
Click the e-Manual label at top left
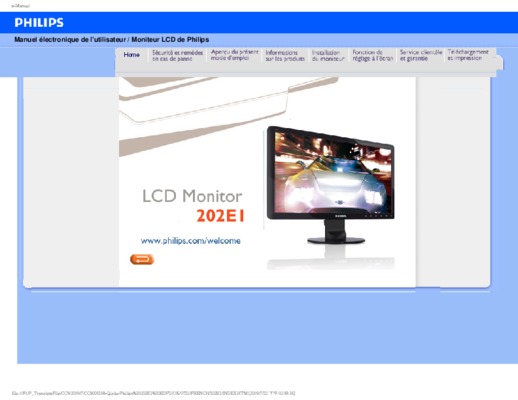(x=20, y=6)
